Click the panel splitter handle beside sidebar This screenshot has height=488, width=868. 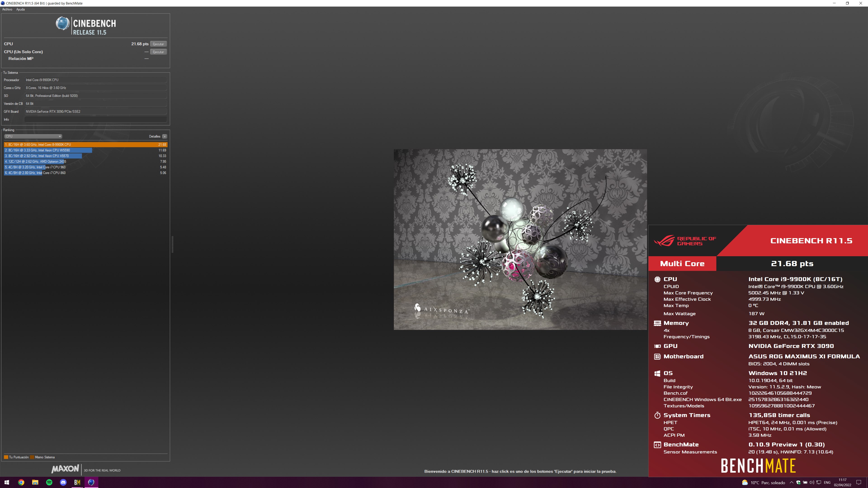(172, 244)
